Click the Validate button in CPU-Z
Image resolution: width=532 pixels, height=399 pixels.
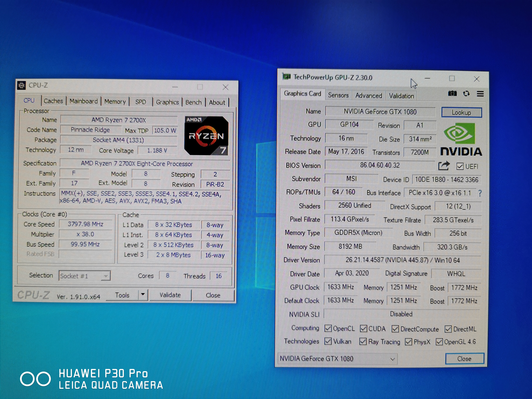click(x=170, y=295)
